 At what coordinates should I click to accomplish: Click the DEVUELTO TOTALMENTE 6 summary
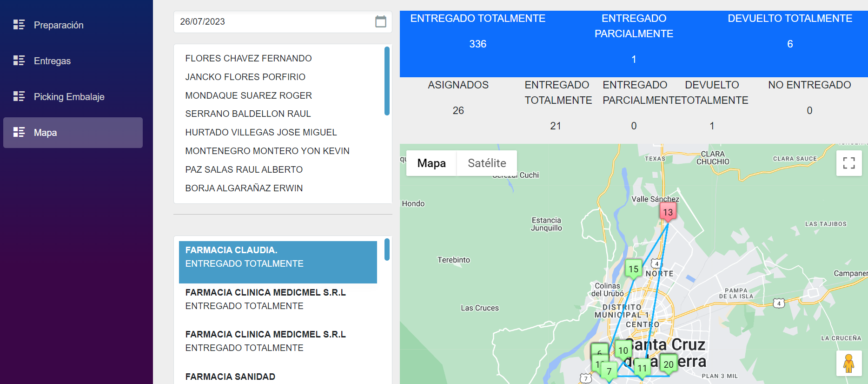(x=790, y=31)
